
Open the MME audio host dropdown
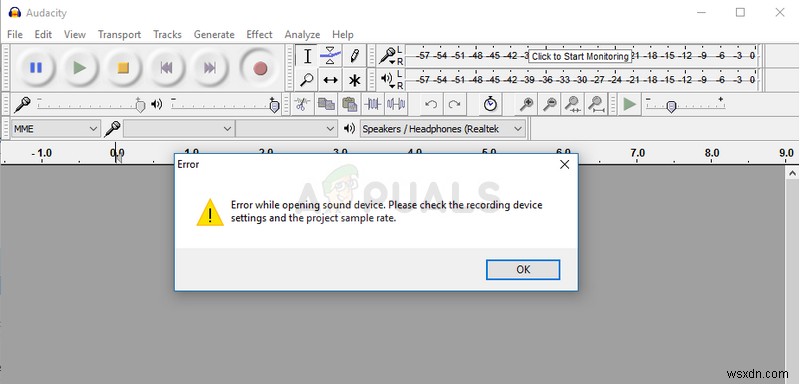[x=55, y=129]
